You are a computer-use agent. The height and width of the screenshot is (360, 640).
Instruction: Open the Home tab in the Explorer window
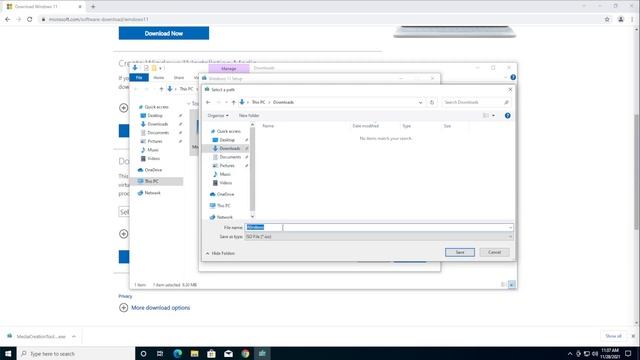(x=158, y=78)
